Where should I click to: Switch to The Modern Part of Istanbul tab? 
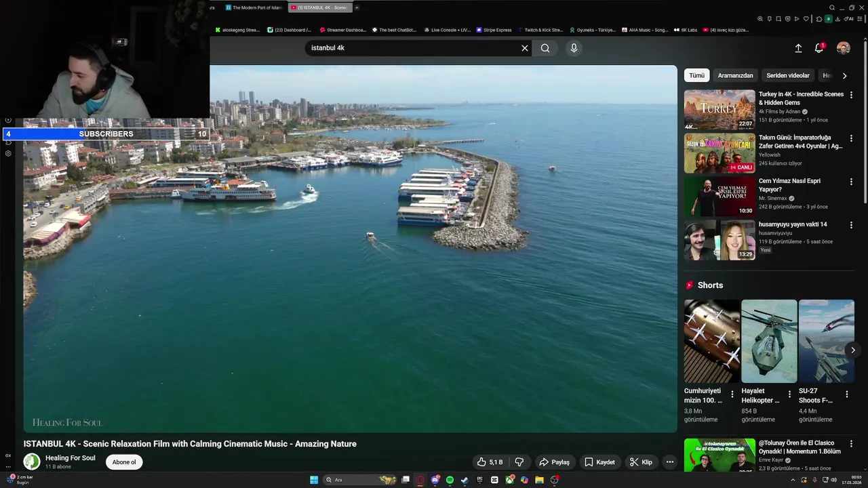pos(254,7)
